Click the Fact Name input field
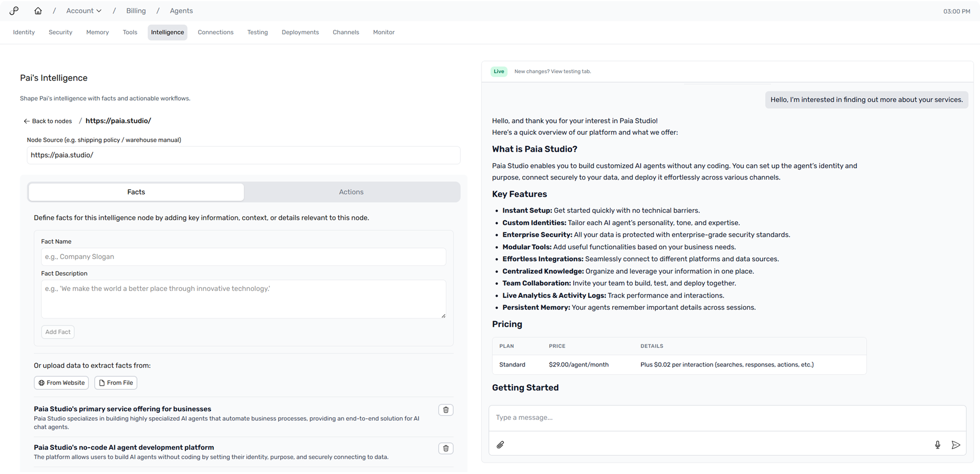 point(244,257)
